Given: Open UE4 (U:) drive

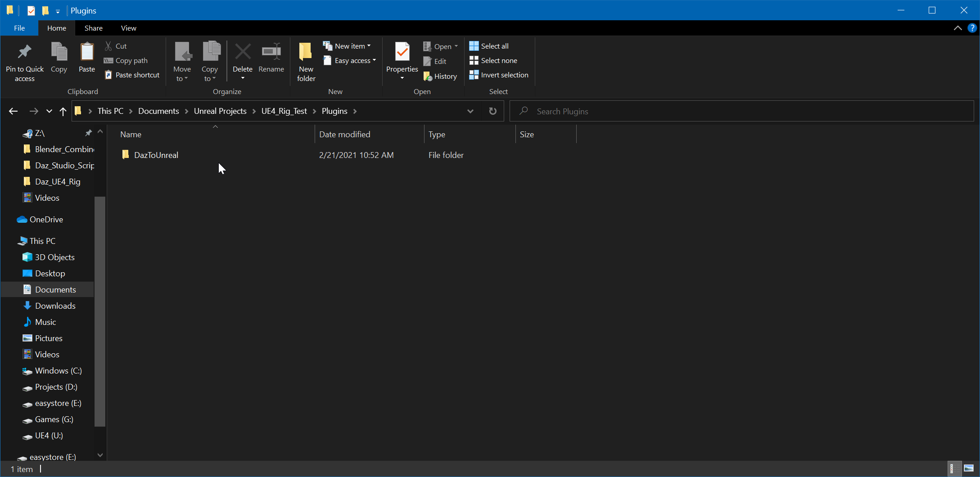Looking at the screenshot, I should [43, 435].
